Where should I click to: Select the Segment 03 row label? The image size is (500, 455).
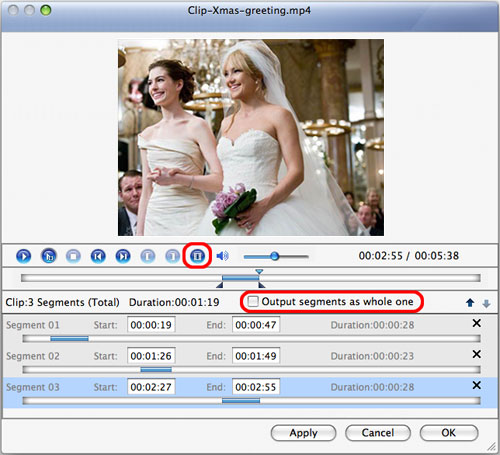[x=33, y=387]
